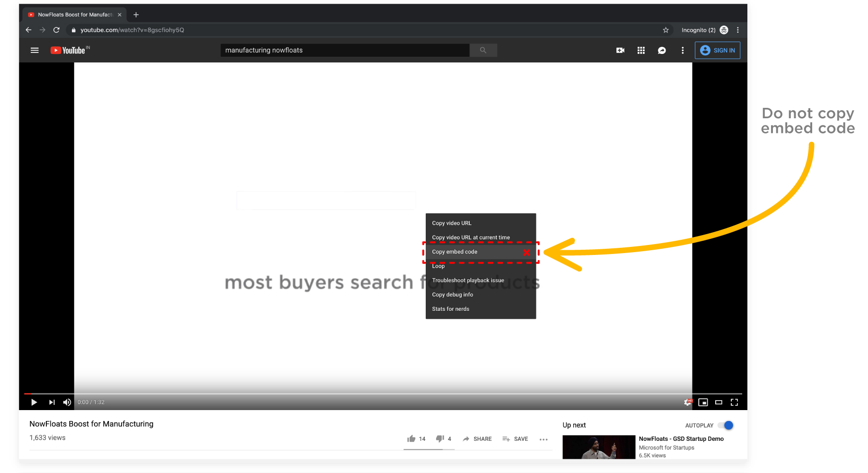Mute the video volume speaker

[x=67, y=402]
